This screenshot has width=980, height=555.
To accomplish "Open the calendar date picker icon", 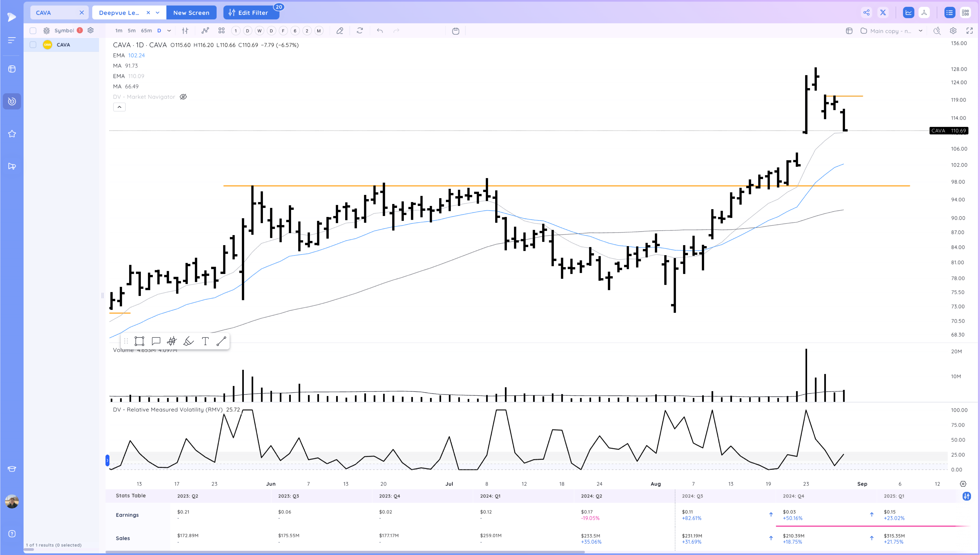I will pyautogui.click(x=455, y=31).
